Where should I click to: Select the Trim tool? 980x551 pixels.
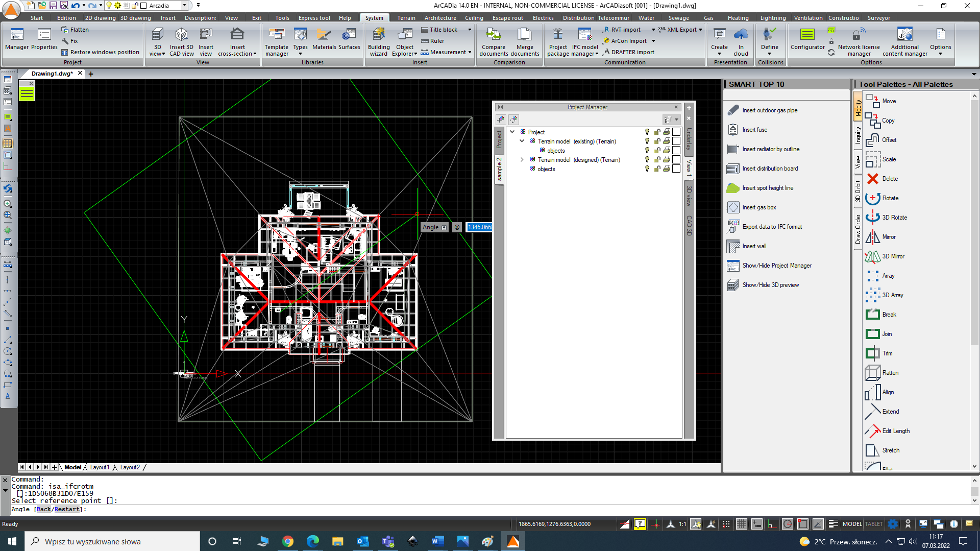(x=887, y=353)
